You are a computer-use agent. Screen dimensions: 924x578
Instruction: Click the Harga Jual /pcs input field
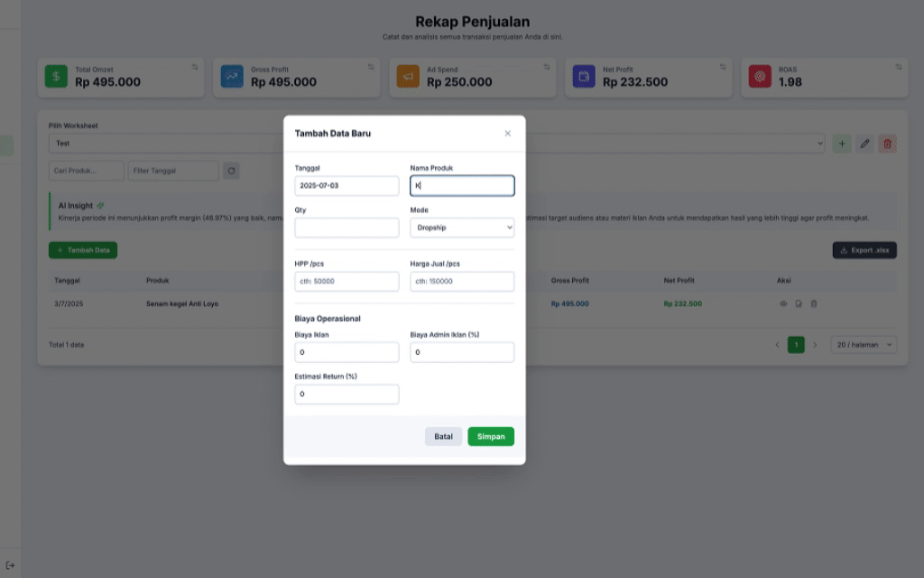(462, 281)
